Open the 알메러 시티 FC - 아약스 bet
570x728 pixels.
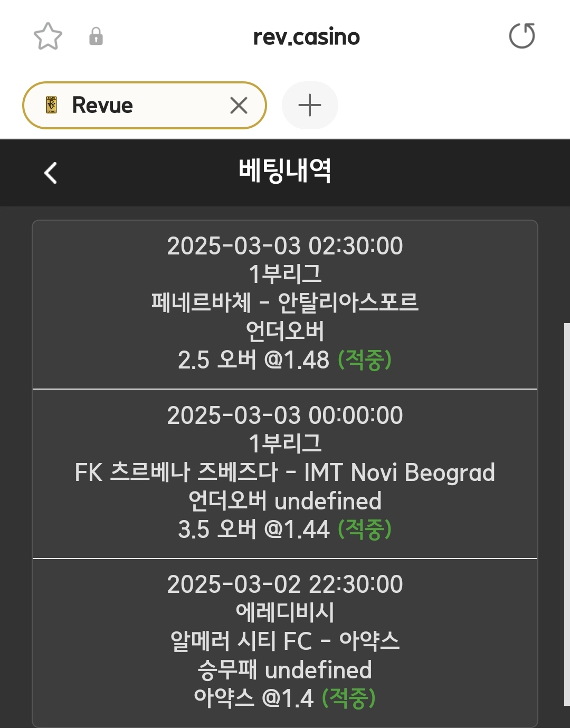click(x=285, y=641)
